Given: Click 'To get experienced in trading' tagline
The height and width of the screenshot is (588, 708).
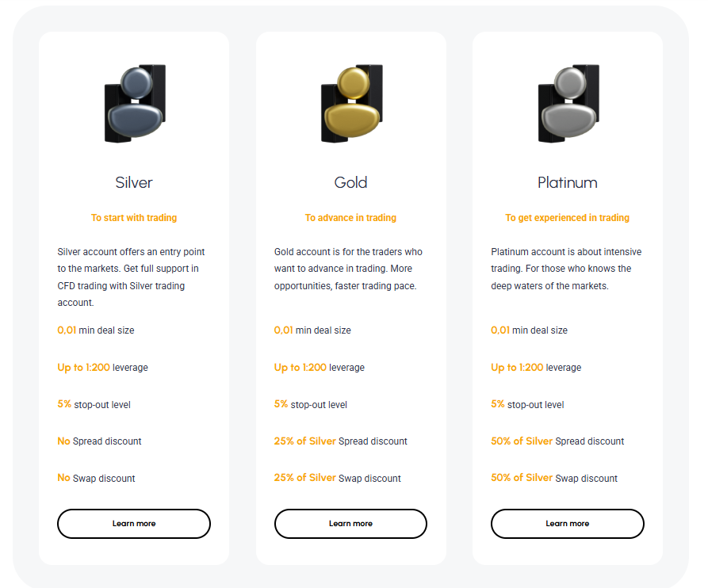Looking at the screenshot, I should tap(567, 217).
